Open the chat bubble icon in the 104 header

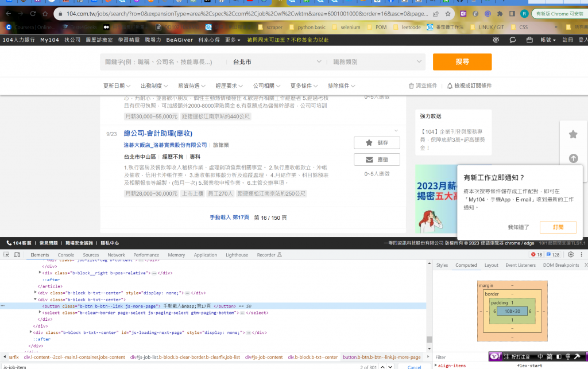[513, 40]
